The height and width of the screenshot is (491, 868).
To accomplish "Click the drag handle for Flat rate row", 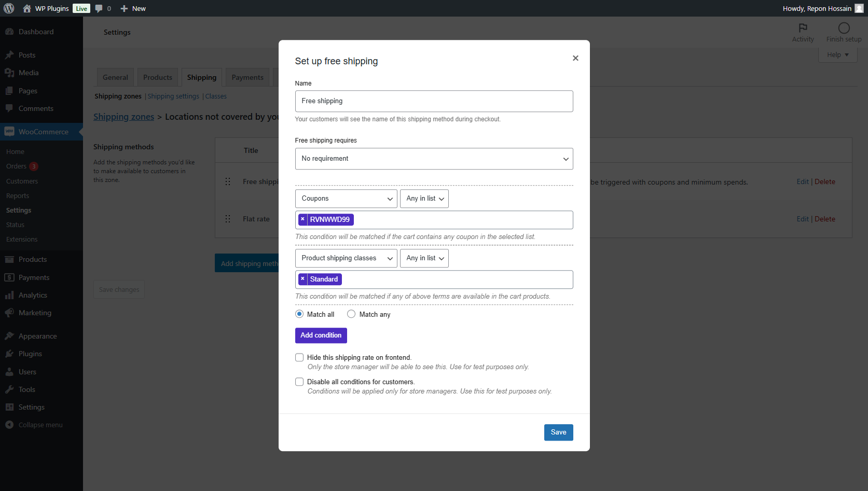I will (x=228, y=219).
